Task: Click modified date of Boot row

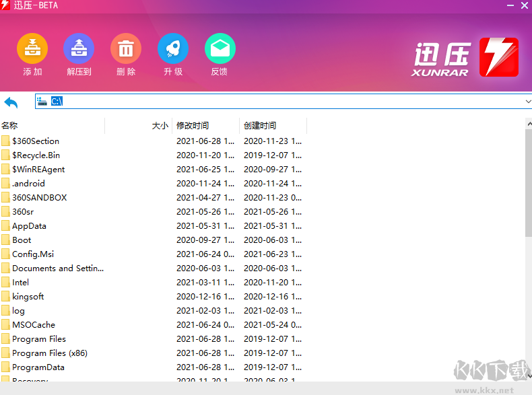Action: (205, 240)
